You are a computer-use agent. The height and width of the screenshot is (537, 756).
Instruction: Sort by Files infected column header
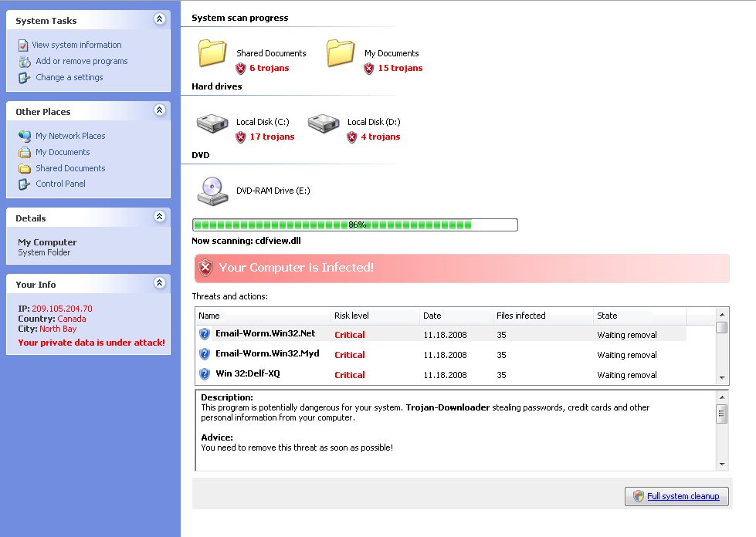click(x=543, y=316)
